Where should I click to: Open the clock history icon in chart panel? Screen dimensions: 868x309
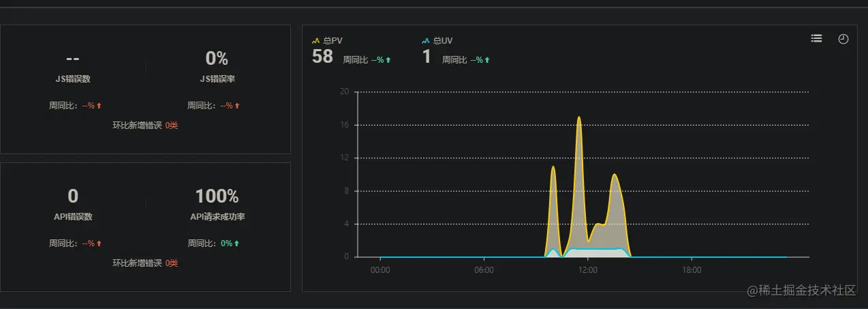coord(843,39)
